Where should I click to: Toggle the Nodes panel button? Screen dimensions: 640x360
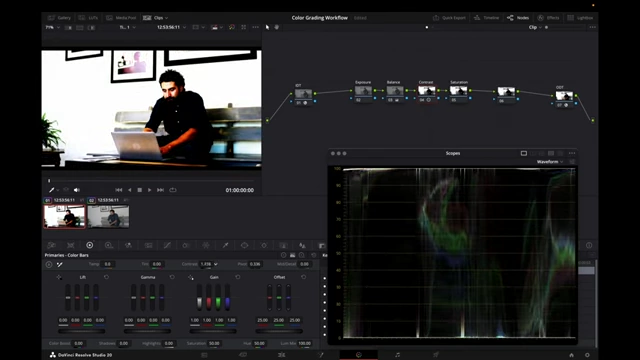click(518, 18)
